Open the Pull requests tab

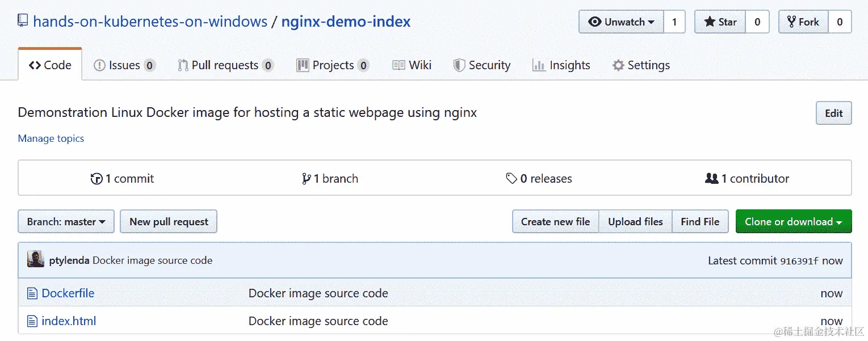pos(225,65)
